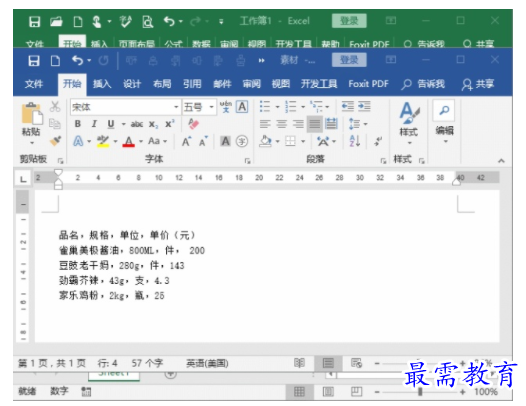Switch to Word 插入 tab

coord(102,84)
